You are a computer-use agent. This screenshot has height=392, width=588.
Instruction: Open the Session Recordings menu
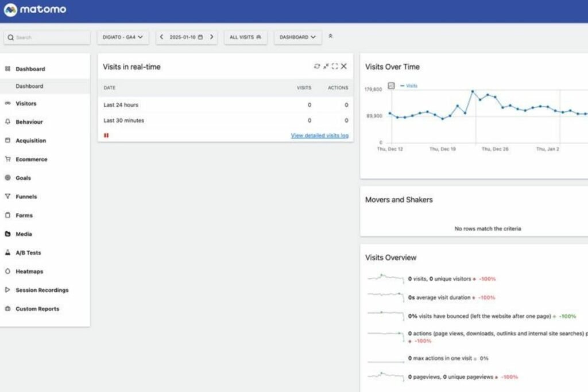tap(42, 290)
